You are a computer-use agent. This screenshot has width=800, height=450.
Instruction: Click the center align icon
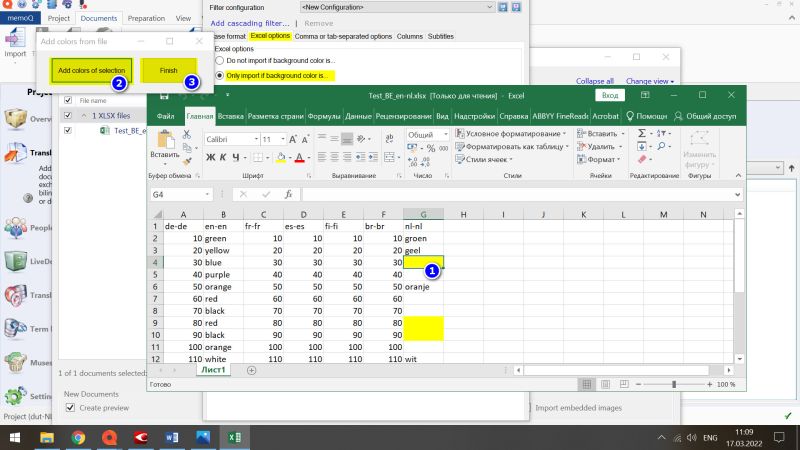pyautogui.click(x=334, y=157)
